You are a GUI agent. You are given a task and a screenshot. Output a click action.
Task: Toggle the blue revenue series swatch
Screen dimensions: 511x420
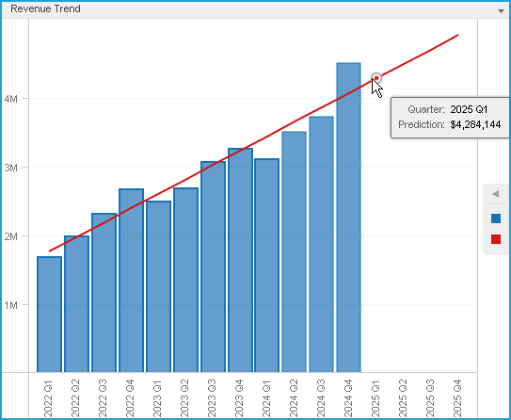496,218
